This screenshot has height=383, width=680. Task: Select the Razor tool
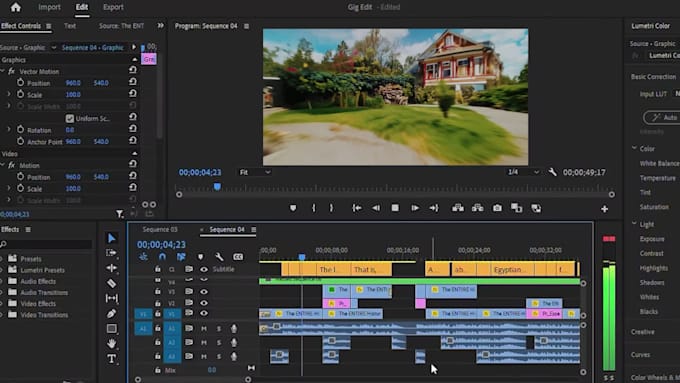click(x=111, y=283)
